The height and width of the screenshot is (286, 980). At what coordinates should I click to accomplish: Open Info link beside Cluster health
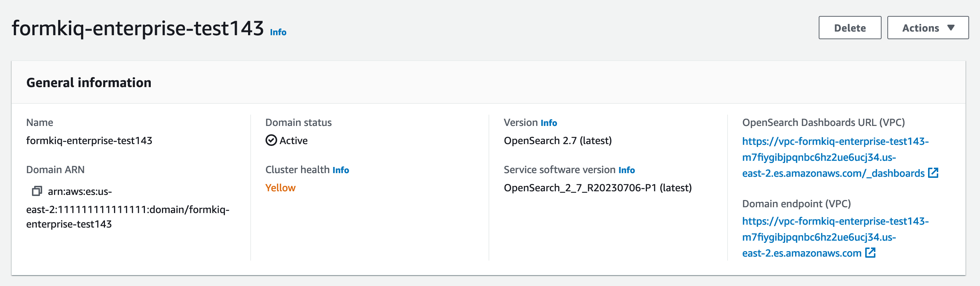pyautogui.click(x=340, y=170)
